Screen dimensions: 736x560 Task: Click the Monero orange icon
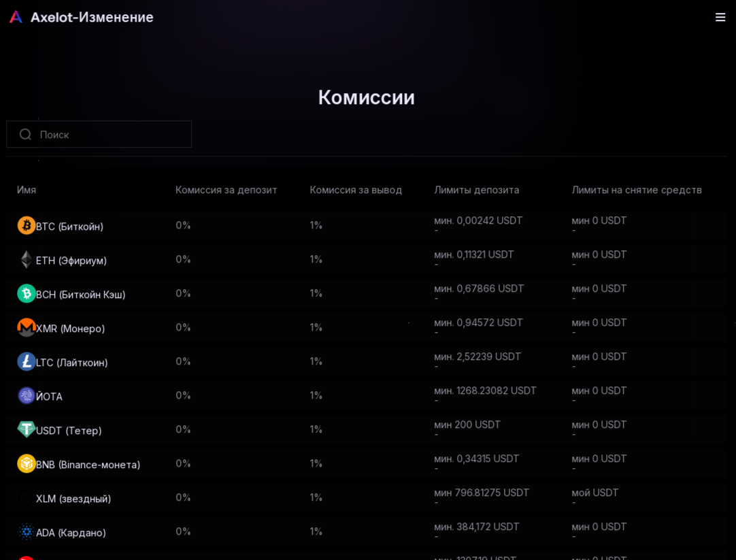(27, 328)
